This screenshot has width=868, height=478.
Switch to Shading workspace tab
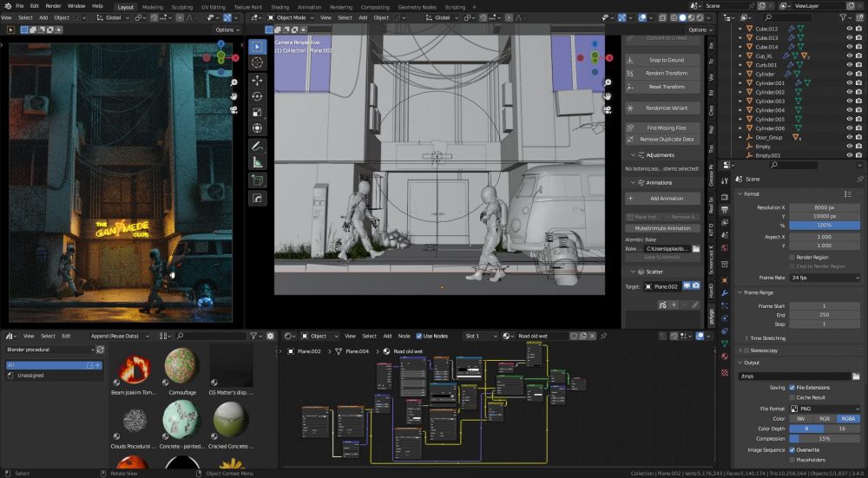coord(279,7)
